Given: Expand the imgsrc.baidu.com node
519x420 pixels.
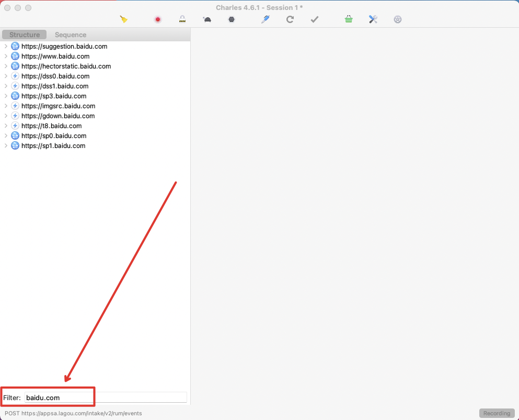Looking at the screenshot, I should pyautogui.click(x=6, y=106).
